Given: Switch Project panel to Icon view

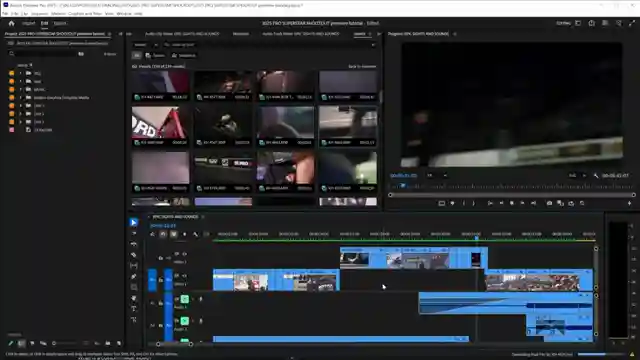Looking at the screenshot, I should pos(32,344).
